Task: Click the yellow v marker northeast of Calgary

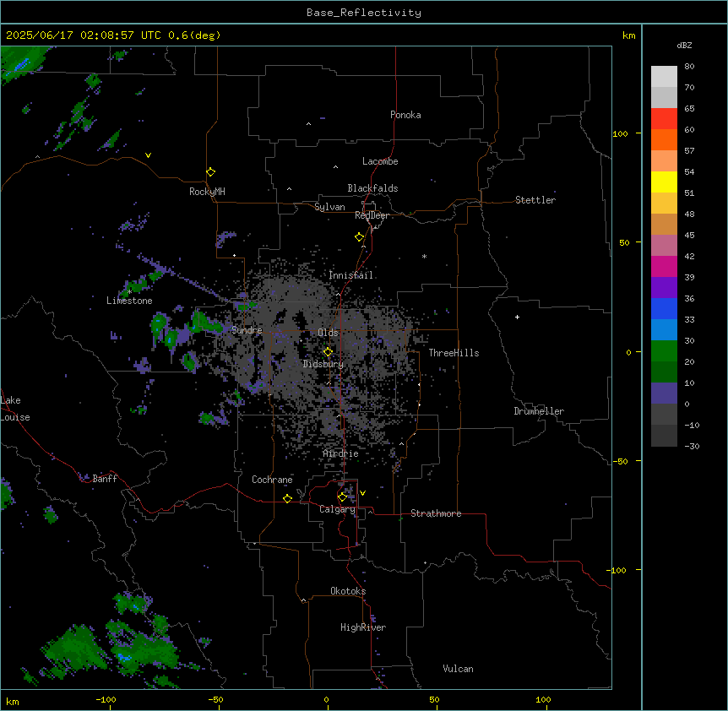Action: click(362, 493)
